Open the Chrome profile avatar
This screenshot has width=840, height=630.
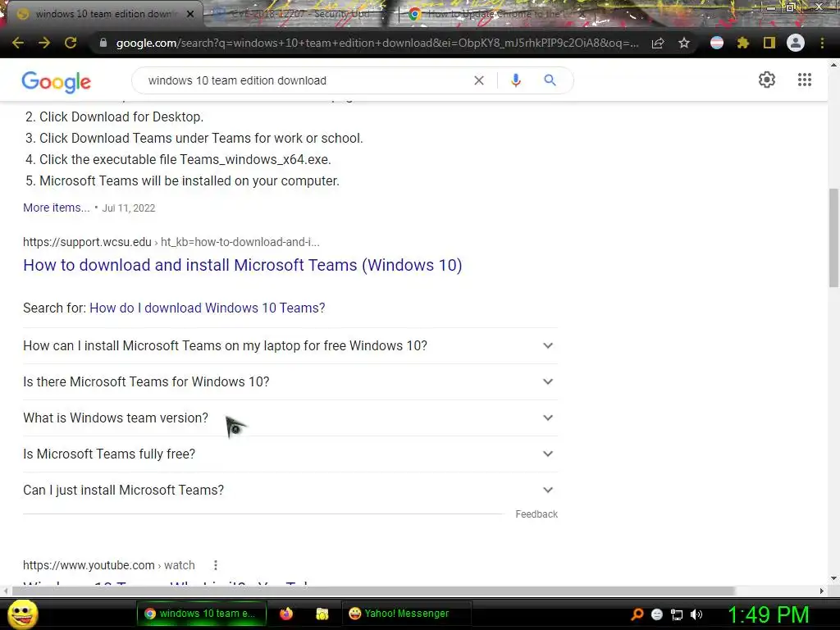click(796, 43)
